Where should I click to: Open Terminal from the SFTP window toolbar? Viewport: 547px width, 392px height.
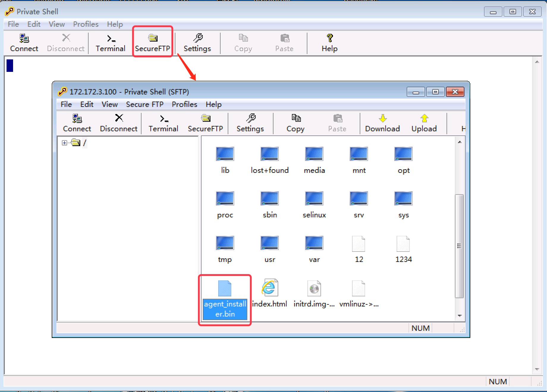click(x=164, y=123)
